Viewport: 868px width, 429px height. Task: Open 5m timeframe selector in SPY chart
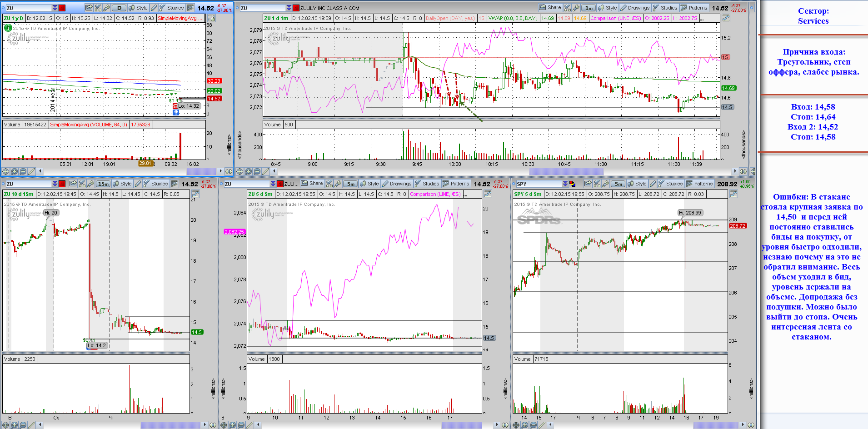(x=618, y=184)
